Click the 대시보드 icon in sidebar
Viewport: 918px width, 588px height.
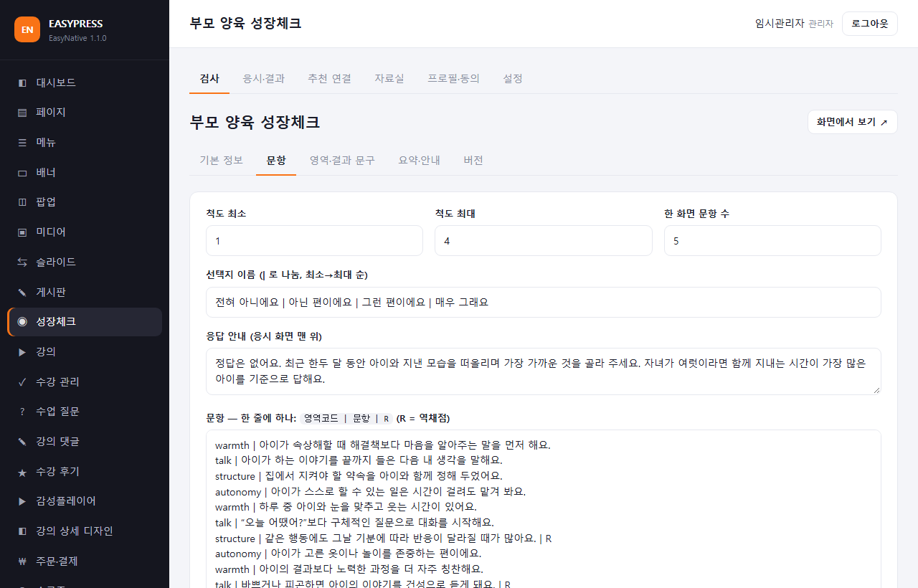(x=22, y=82)
